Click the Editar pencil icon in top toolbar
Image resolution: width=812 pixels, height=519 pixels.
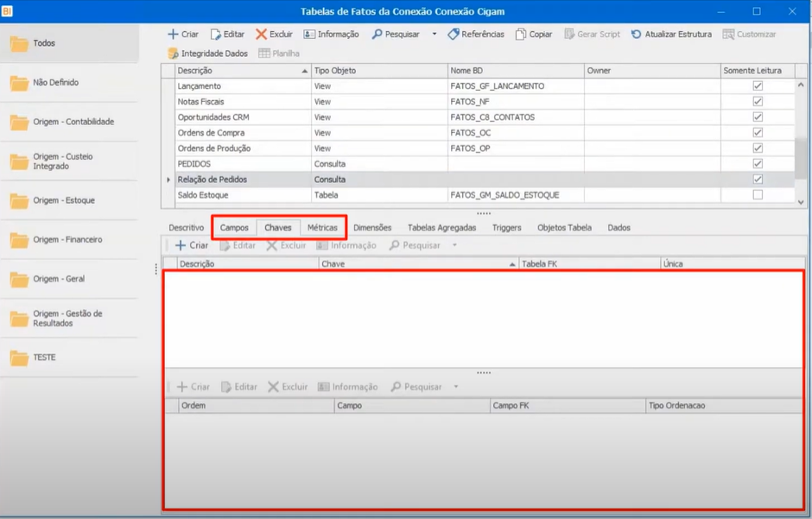pos(216,35)
